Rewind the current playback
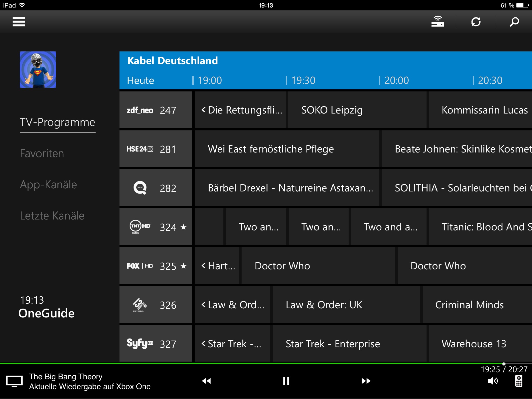 tap(207, 381)
